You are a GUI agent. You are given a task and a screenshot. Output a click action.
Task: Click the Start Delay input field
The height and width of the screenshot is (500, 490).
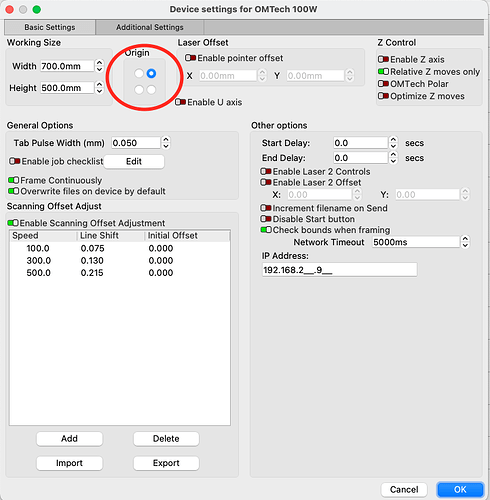tap(360, 143)
